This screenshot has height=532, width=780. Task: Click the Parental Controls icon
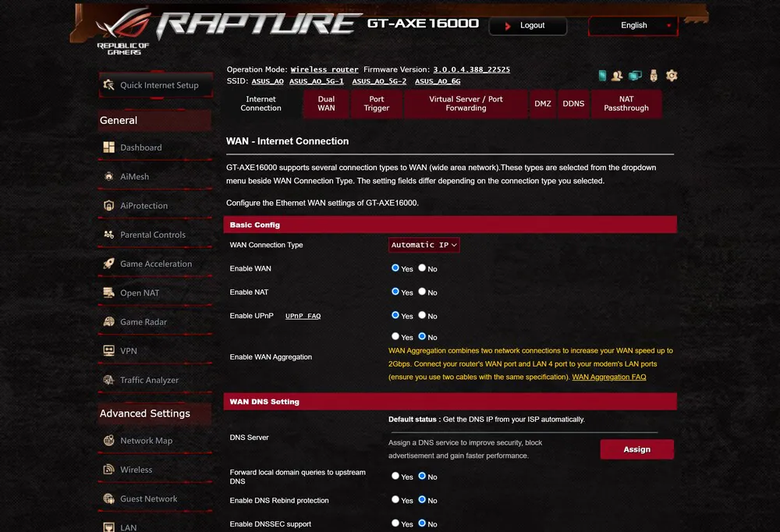108,234
